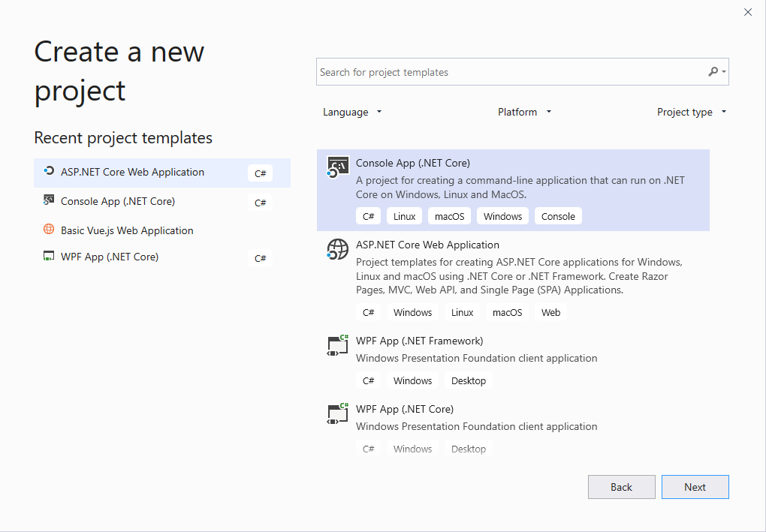Click the Next button
This screenshot has width=766, height=532.
[x=695, y=487]
